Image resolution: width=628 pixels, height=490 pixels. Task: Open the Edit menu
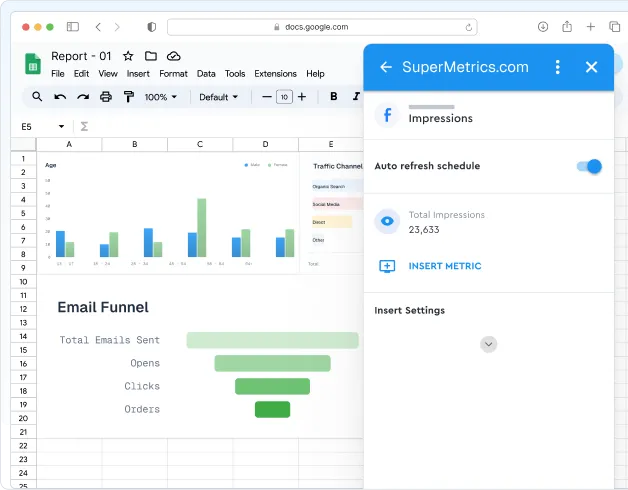(81, 74)
